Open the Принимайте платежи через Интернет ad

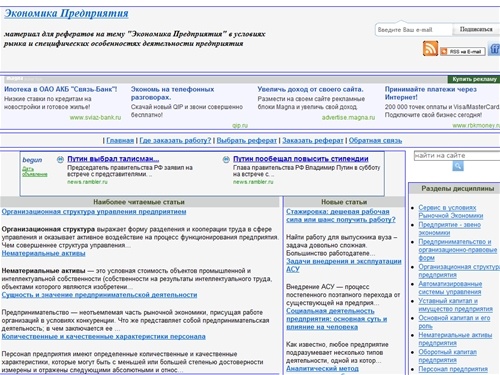431,93
